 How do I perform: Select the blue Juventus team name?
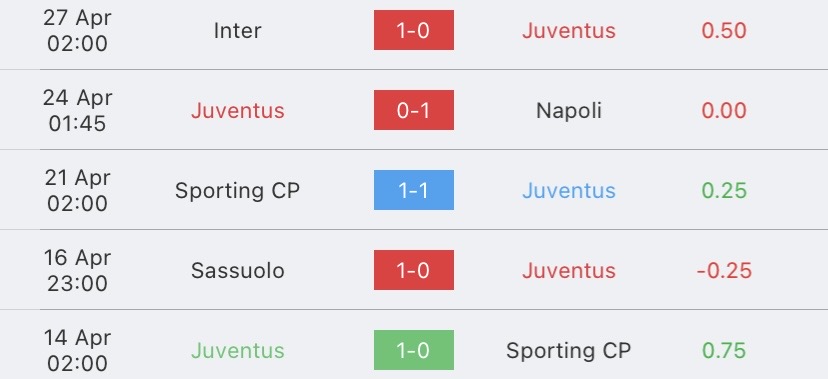coord(569,191)
